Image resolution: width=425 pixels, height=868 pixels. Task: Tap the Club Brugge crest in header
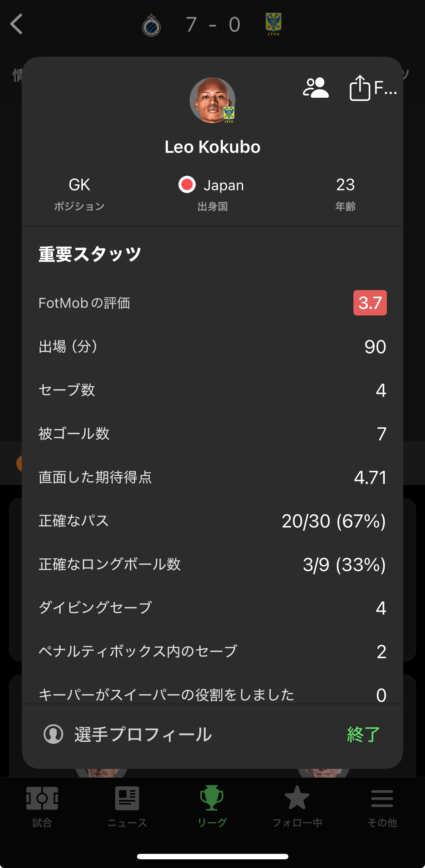tap(151, 25)
